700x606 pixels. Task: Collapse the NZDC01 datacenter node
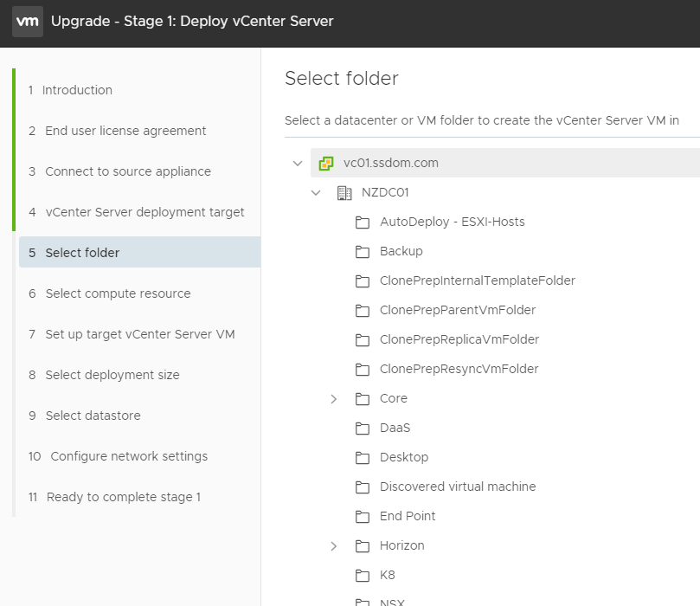click(x=316, y=193)
